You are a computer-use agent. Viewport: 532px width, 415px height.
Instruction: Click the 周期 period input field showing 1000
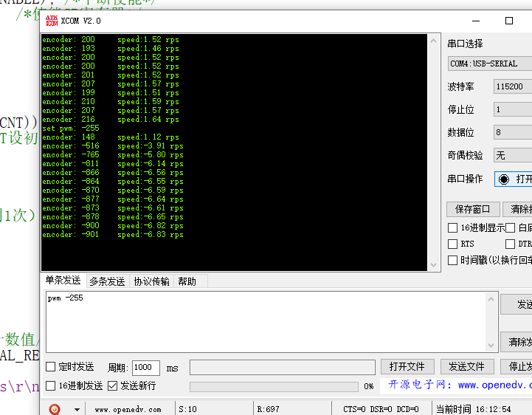146,368
